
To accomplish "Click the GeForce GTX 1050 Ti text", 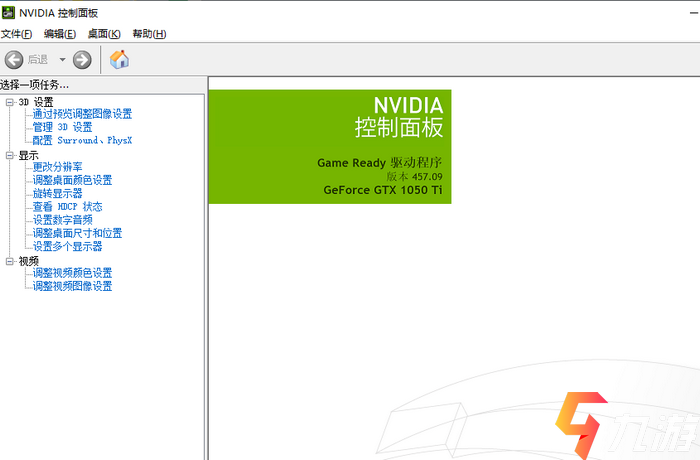I will click(x=383, y=190).
